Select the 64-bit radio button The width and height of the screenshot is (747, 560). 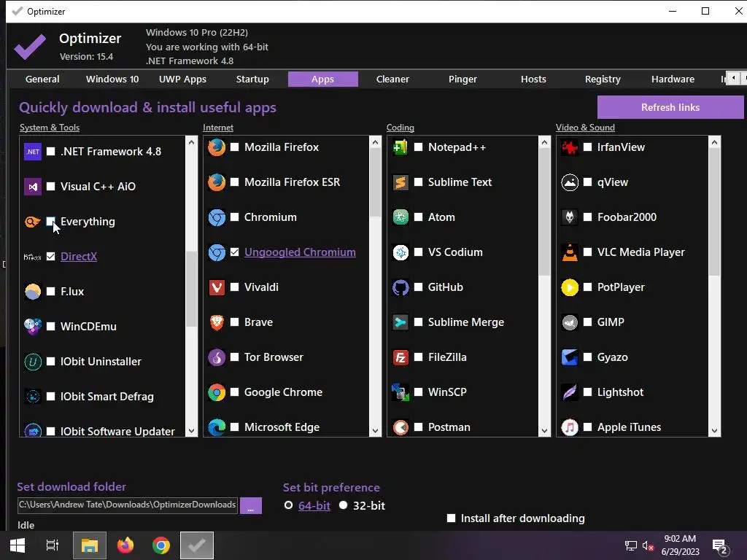point(288,505)
